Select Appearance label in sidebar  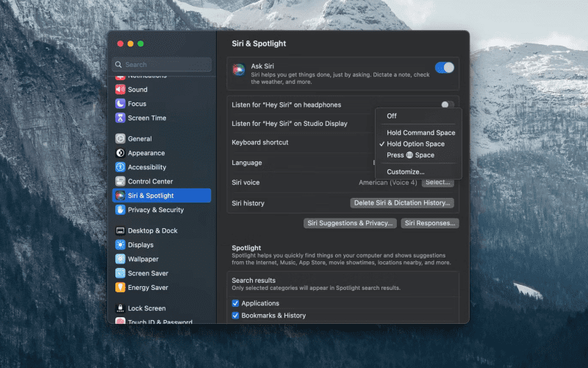pos(146,153)
